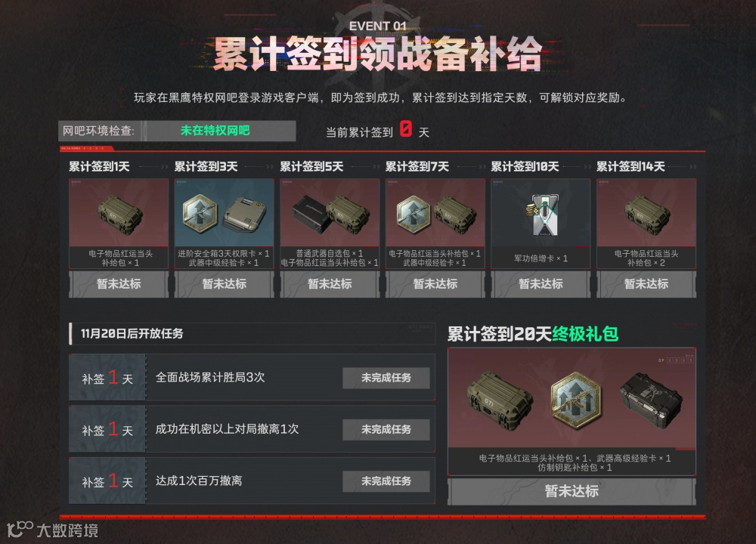Click 暂未达标 button under the 14-day reward
The height and width of the screenshot is (544, 756).
pyautogui.click(x=646, y=284)
